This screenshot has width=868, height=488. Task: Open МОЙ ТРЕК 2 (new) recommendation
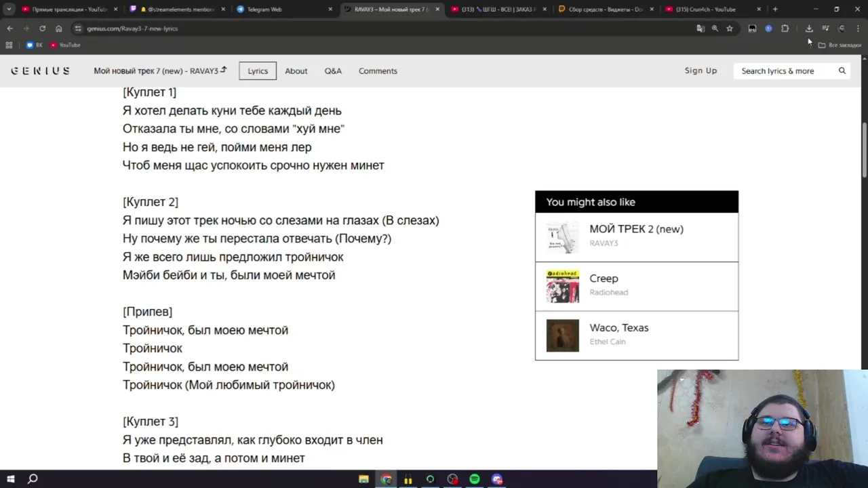pos(637,237)
